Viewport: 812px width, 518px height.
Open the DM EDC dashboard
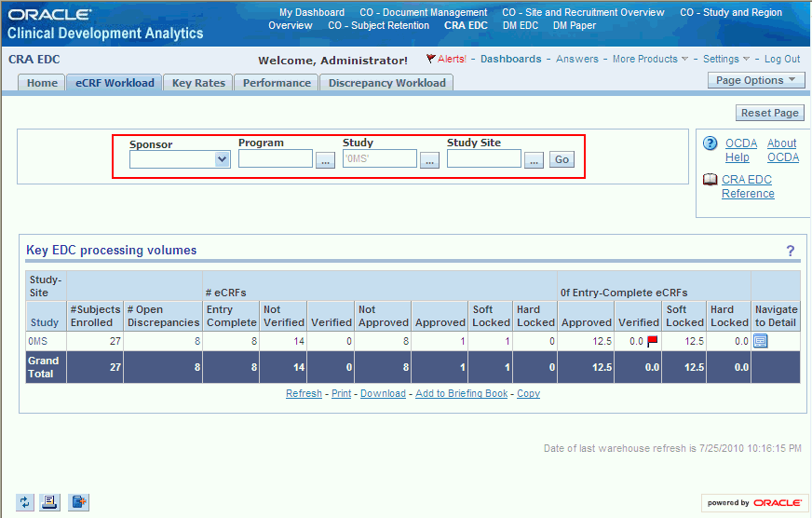pos(521,25)
